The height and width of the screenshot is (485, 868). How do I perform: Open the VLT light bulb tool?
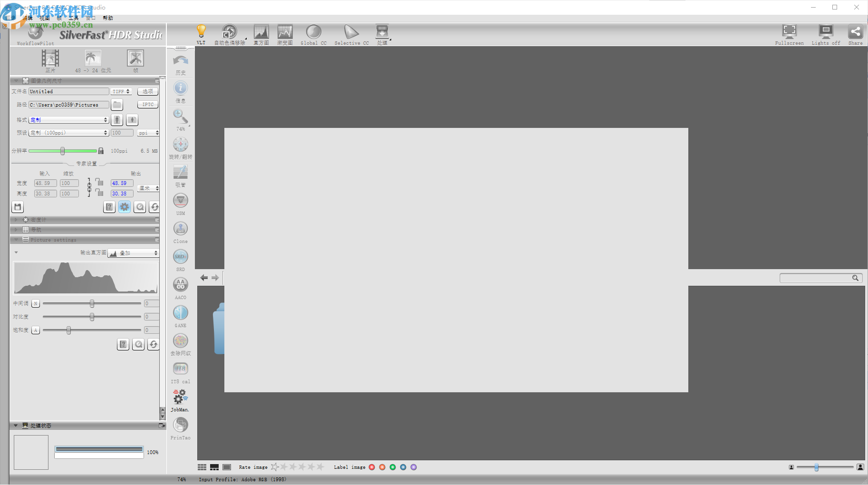201,34
